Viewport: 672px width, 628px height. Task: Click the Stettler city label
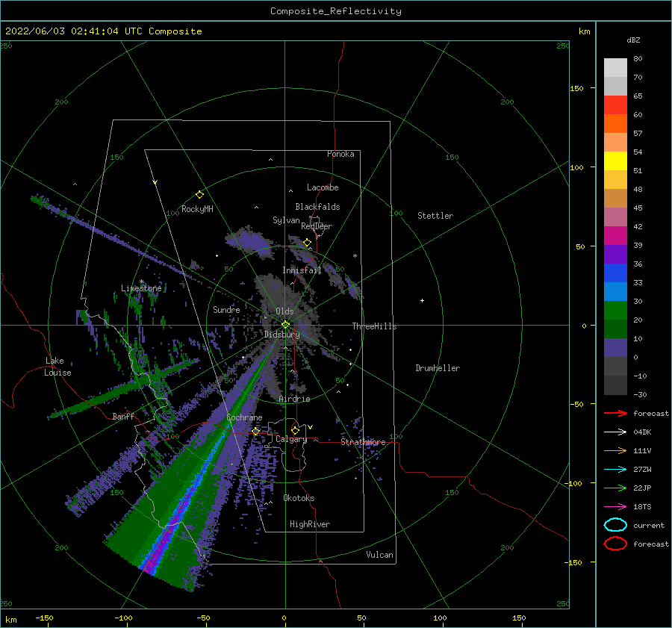pos(435,216)
